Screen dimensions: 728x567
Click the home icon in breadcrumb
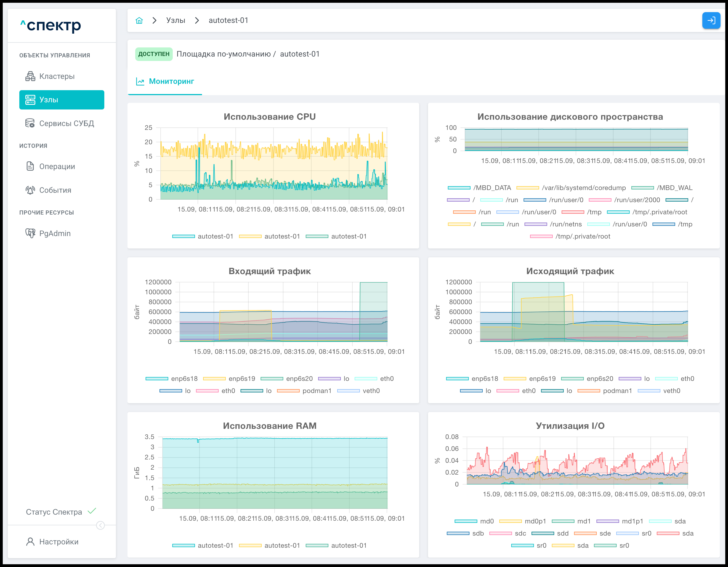139,21
